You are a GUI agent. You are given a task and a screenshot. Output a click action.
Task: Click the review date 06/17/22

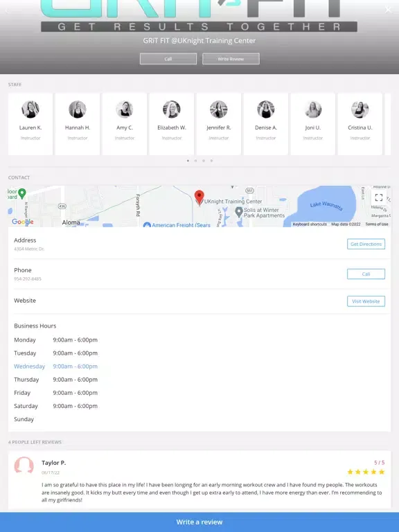click(x=51, y=472)
